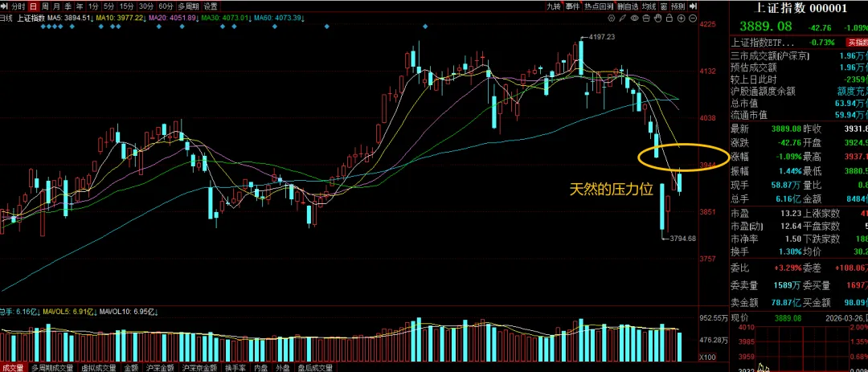The width and height of the screenshot is (868, 372).
Task: Open the 上证指数ETF link
Action: 763,43
